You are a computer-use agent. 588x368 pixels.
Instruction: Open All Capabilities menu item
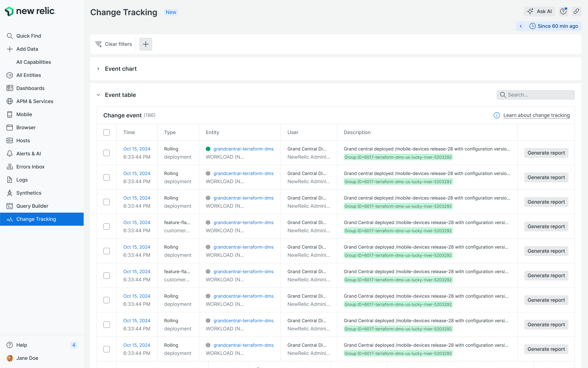(x=33, y=62)
